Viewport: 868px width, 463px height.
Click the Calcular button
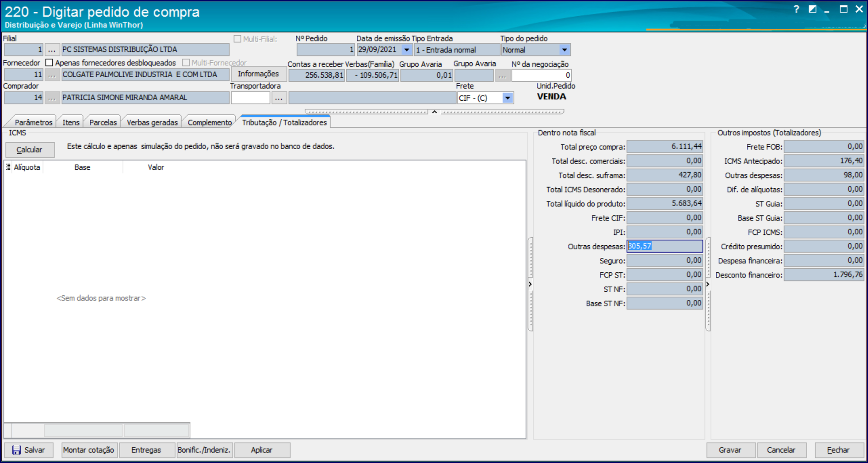29,150
